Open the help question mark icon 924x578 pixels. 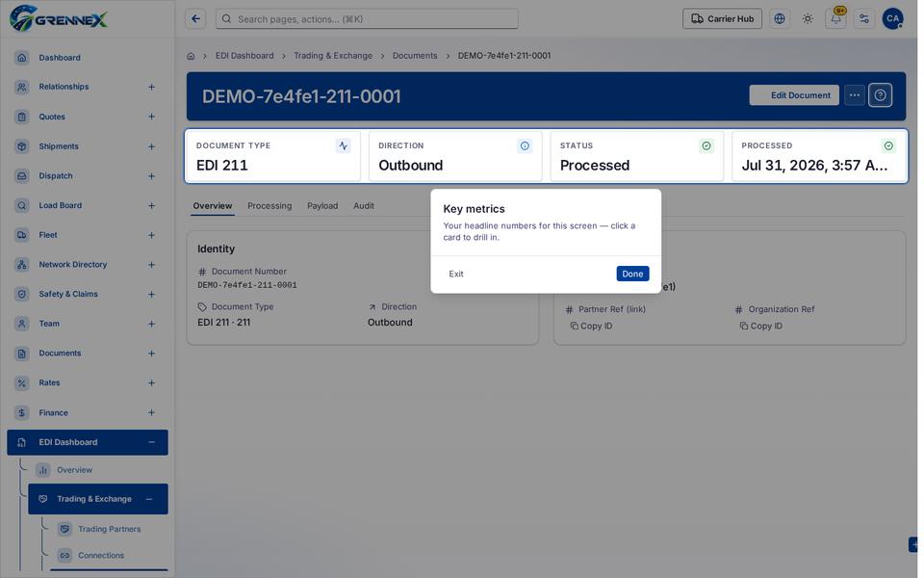pos(881,95)
